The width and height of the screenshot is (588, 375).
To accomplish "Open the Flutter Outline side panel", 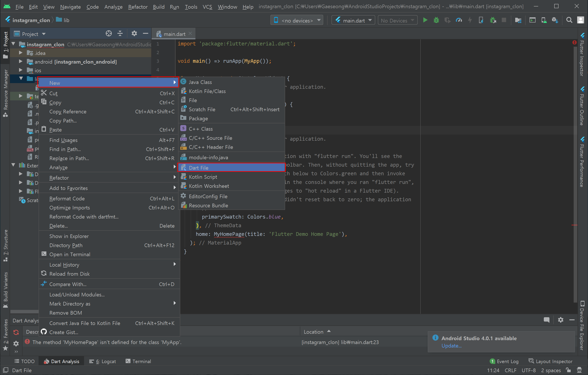I will [x=582, y=106].
